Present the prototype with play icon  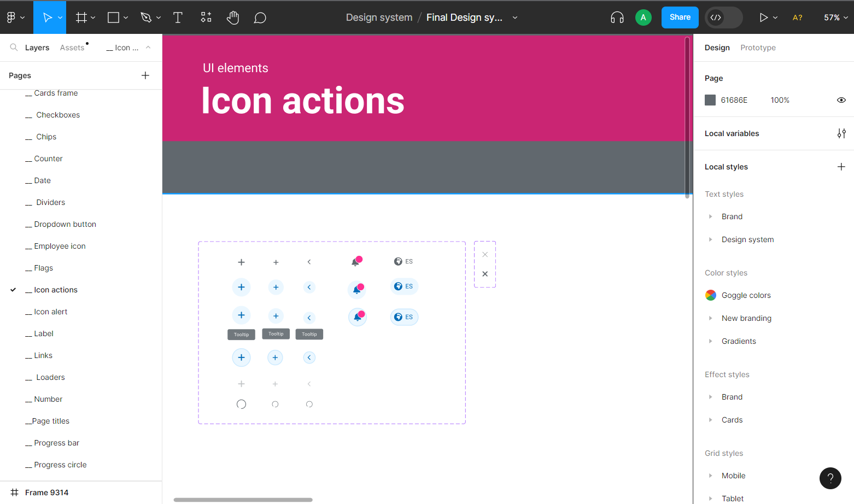763,17
